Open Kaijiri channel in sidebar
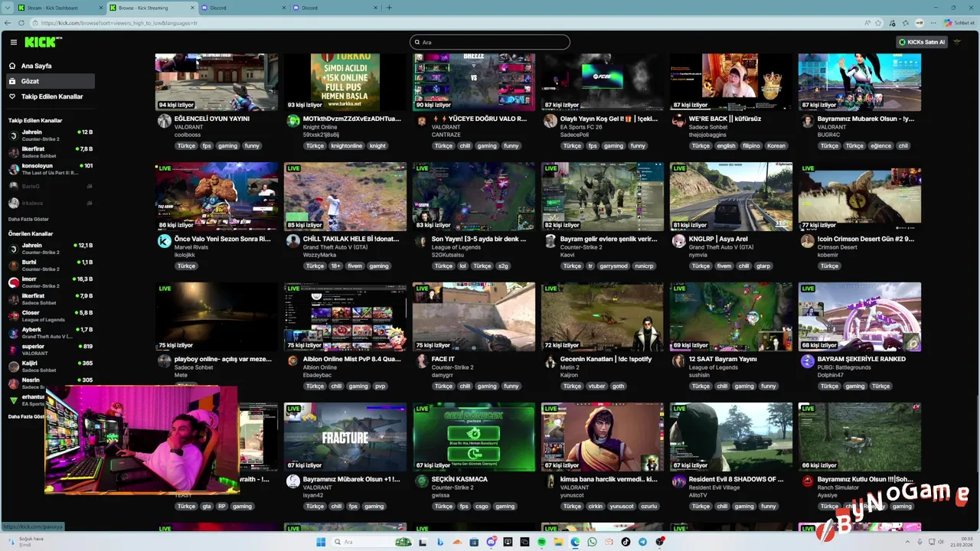The height and width of the screenshot is (551, 980). click(x=51, y=366)
